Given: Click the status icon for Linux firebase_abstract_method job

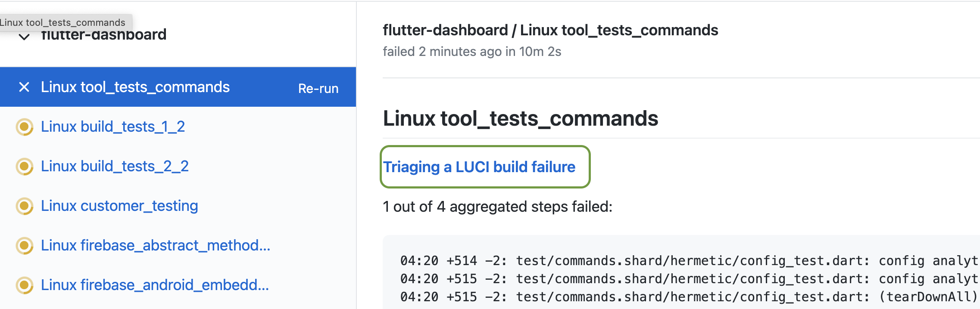Looking at the screenshot, I should click(25, 245).
